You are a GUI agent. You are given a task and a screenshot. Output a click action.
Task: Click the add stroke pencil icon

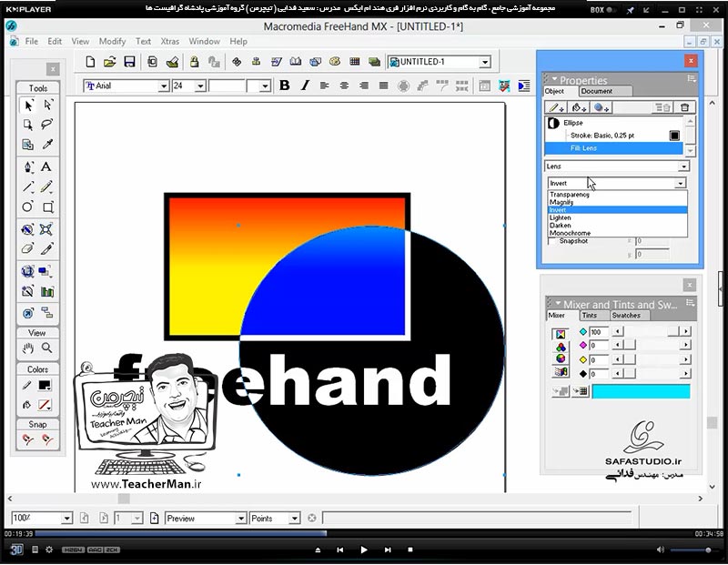pos(555,107)
